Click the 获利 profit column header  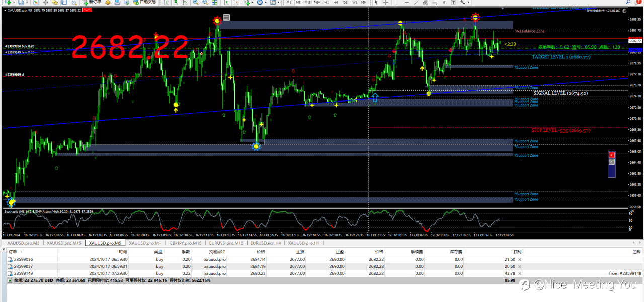(x=518, y=251)
